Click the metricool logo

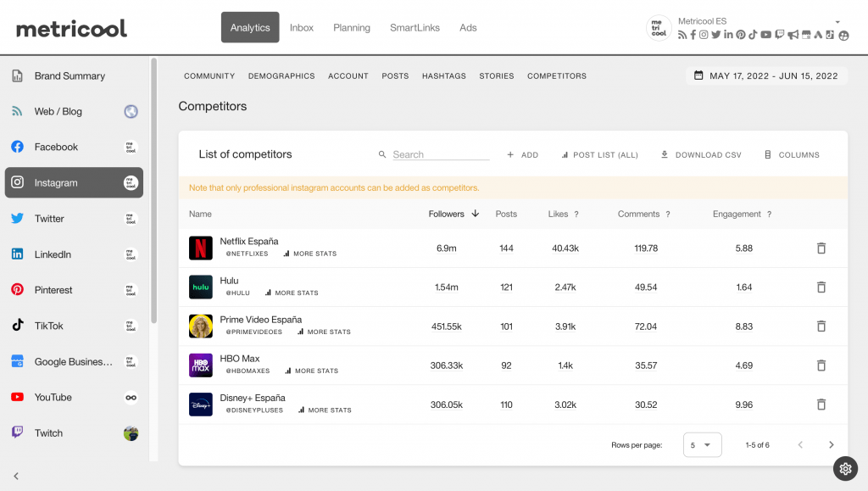71,28
